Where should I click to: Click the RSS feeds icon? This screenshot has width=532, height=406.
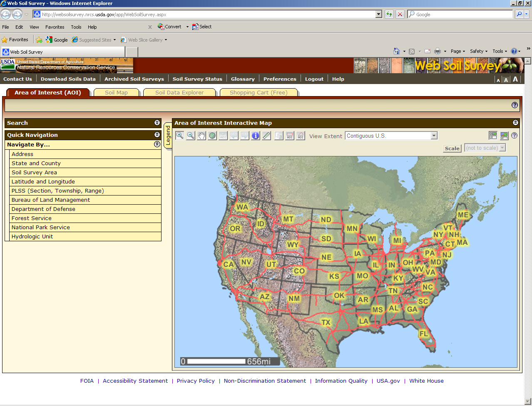point(412,51)
